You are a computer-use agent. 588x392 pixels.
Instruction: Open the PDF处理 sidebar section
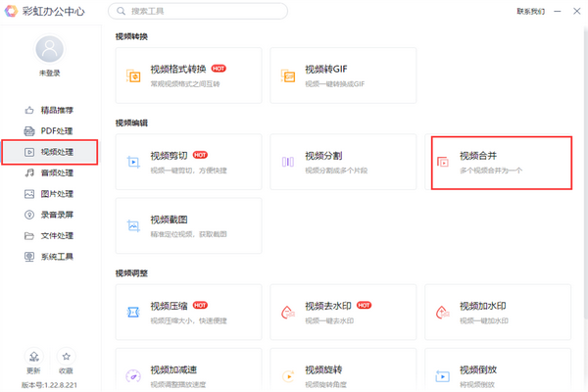tap(50, 131)
